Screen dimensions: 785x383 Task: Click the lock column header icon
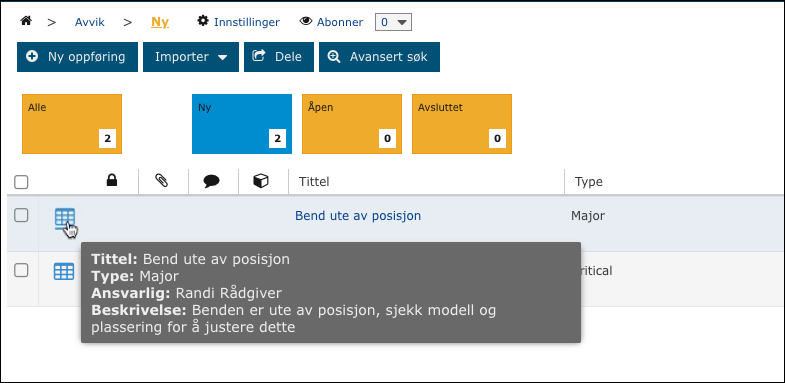112,181
